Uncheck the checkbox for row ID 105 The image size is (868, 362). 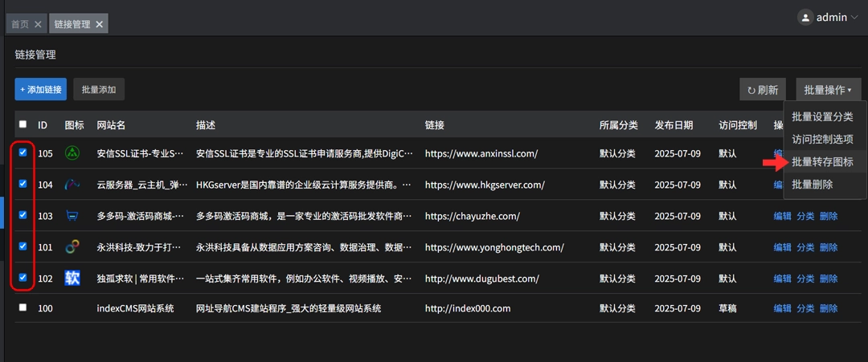click(x=23, y=153)
